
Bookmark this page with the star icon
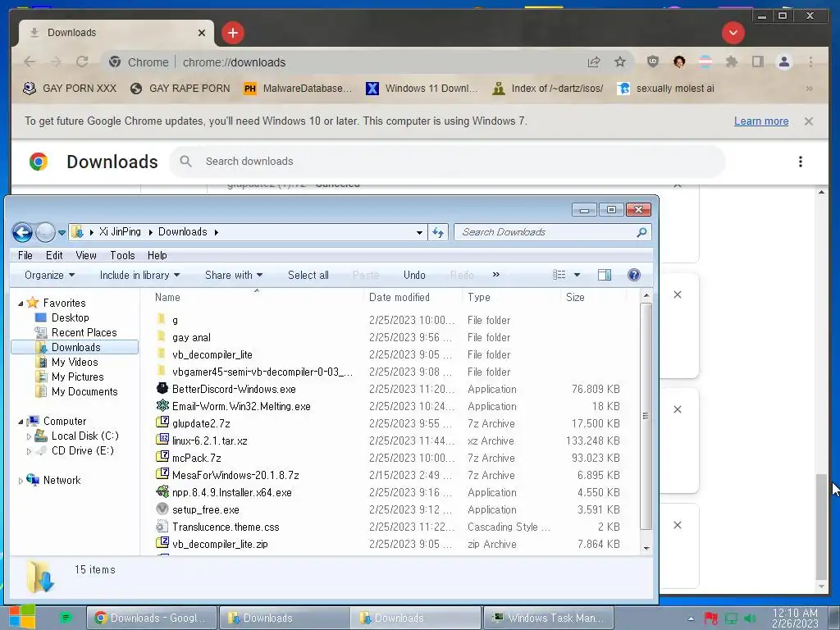tap(620, 62)
